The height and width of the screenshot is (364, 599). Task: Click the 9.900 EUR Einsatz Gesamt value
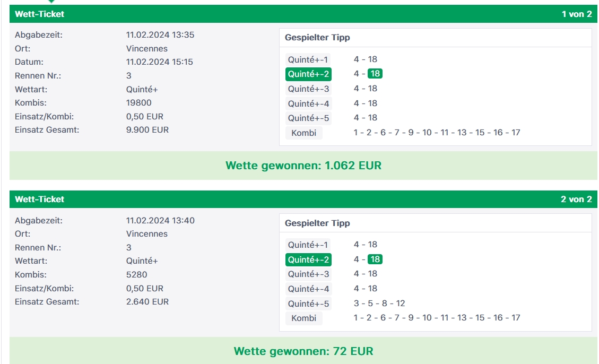(147, 130)
